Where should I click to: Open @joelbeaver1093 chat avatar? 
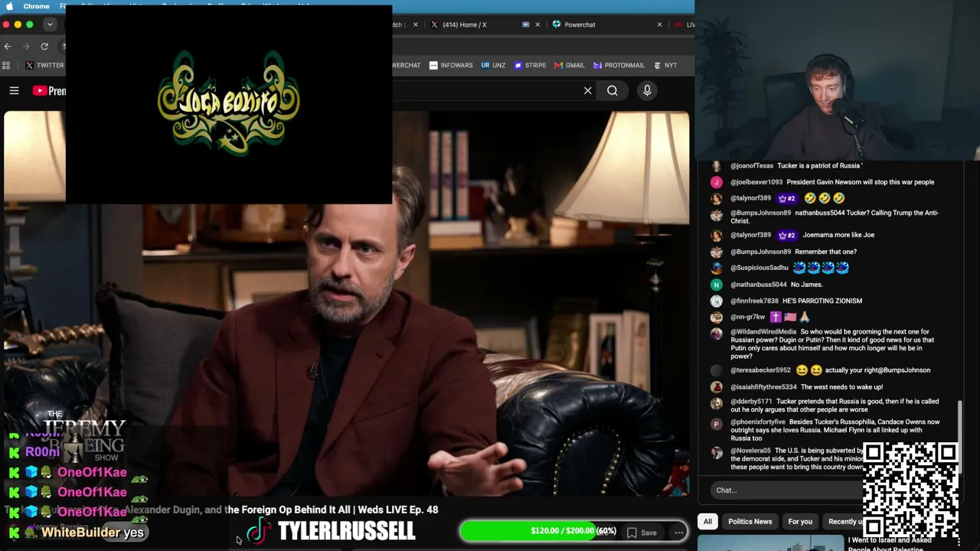tap(716, 182)
